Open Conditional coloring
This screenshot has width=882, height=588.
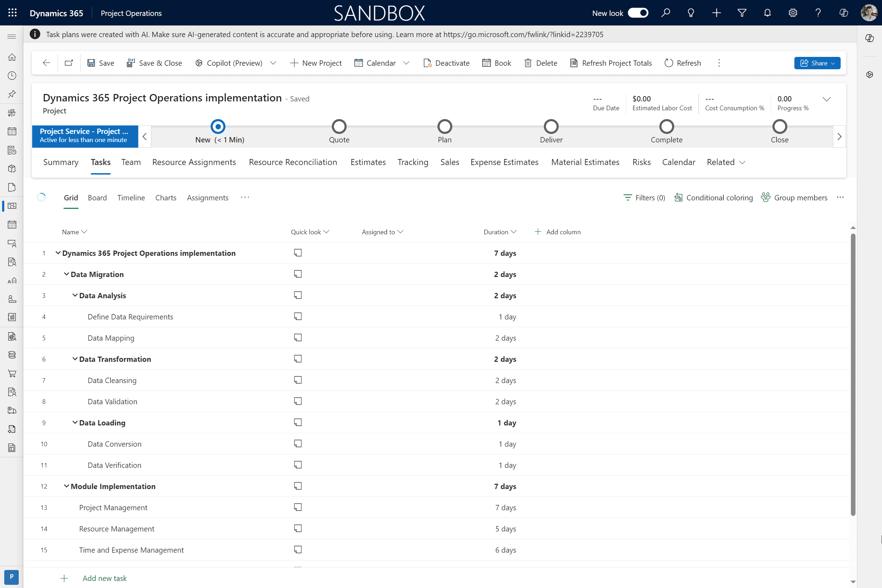click(714, 198)
